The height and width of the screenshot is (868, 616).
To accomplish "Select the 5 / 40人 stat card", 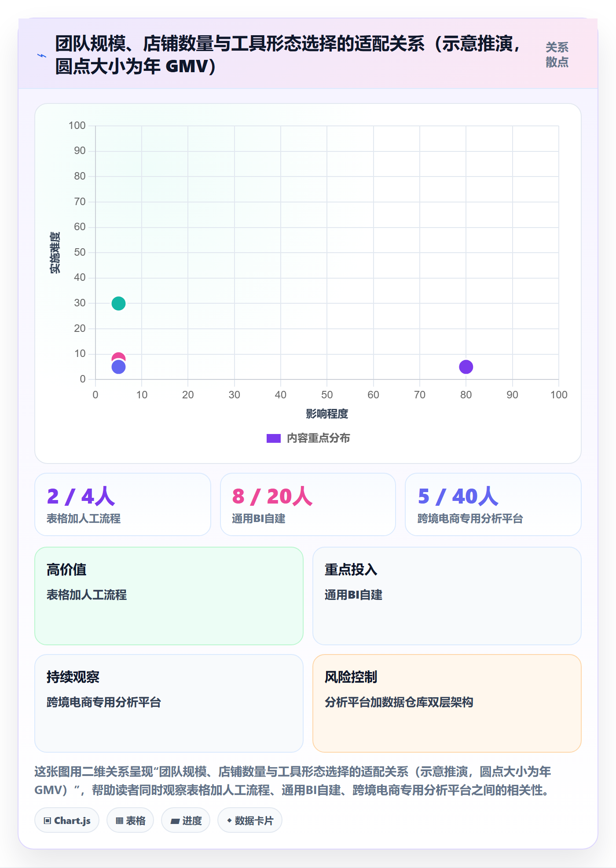I will pyautogui.click(x=493, y=504).
